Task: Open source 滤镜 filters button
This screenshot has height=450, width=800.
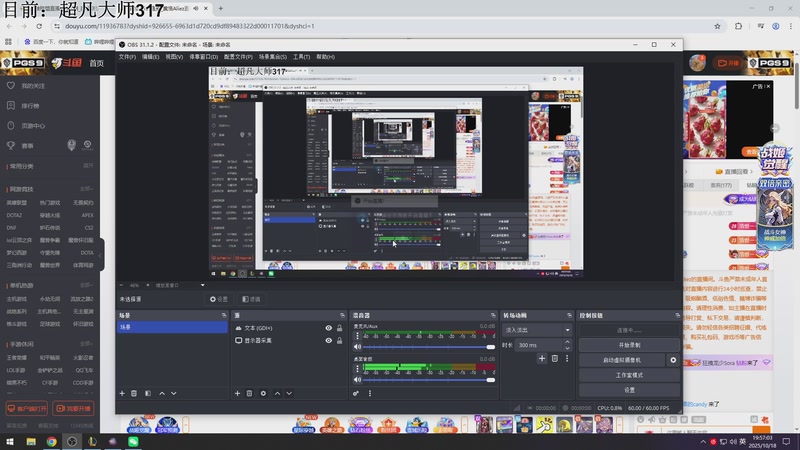Action: coord(251,299)
